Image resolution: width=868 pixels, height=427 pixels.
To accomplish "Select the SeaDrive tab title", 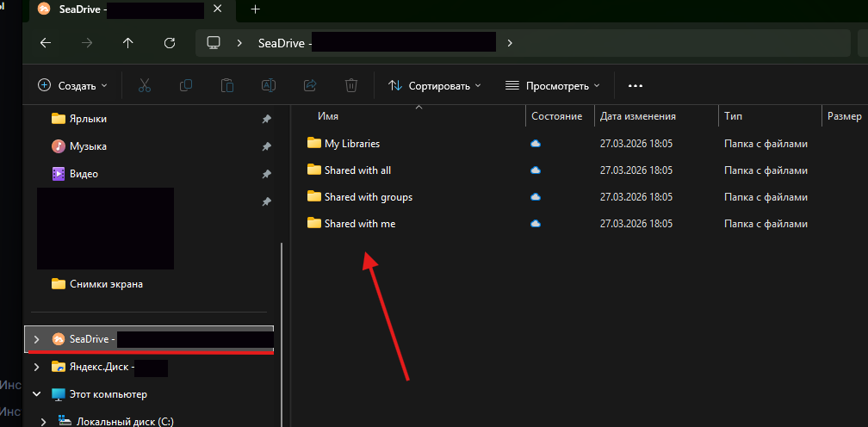I will click(x=83, y=9).
